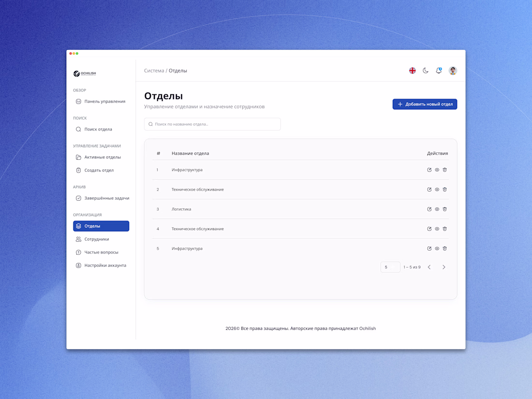Edit the Логистика department
532x399 pixels.
[x=429, y=209]
